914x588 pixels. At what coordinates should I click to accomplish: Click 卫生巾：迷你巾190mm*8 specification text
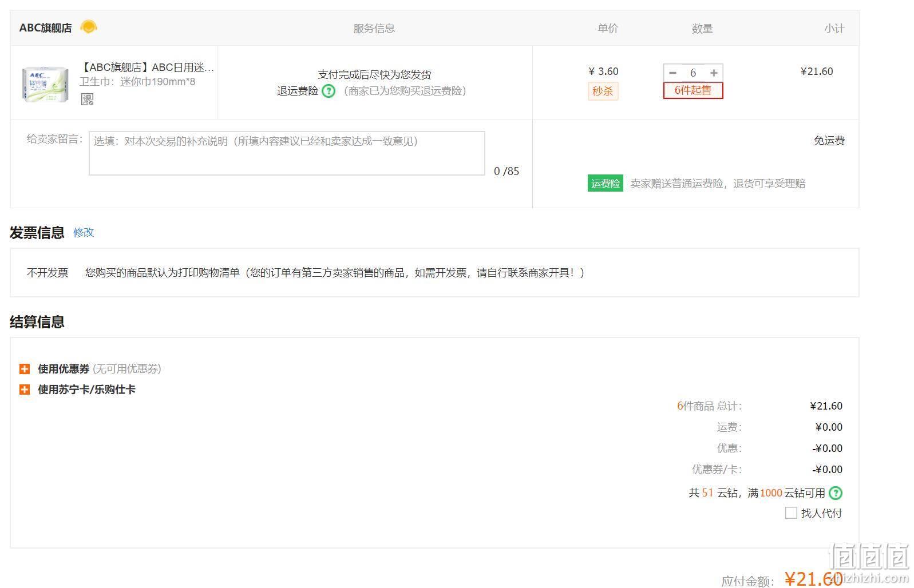[137, 82]
